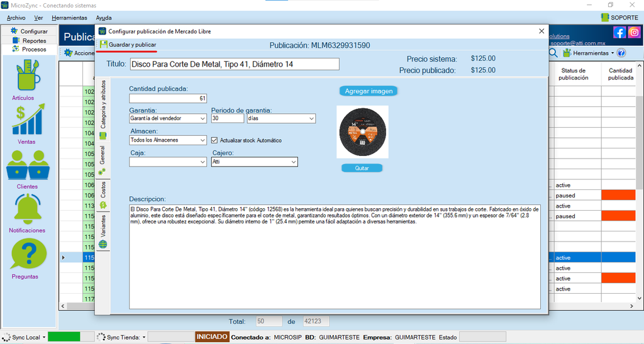The height and width of the screenshot is (344, 644).
Task: Click the Total value field showing 50
Action: tap(269, 321)
